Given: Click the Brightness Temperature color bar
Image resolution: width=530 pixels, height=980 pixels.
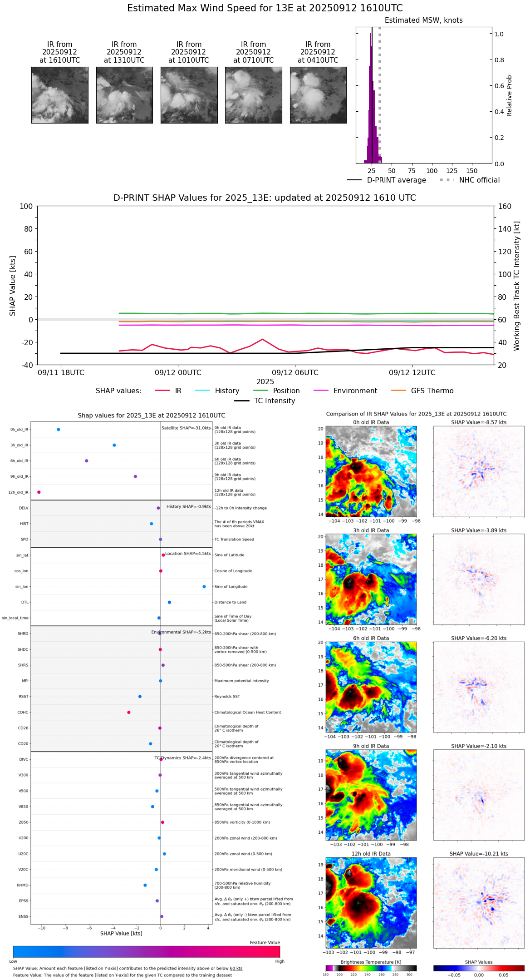Looking at the screenshot, I should click(371, 968).
